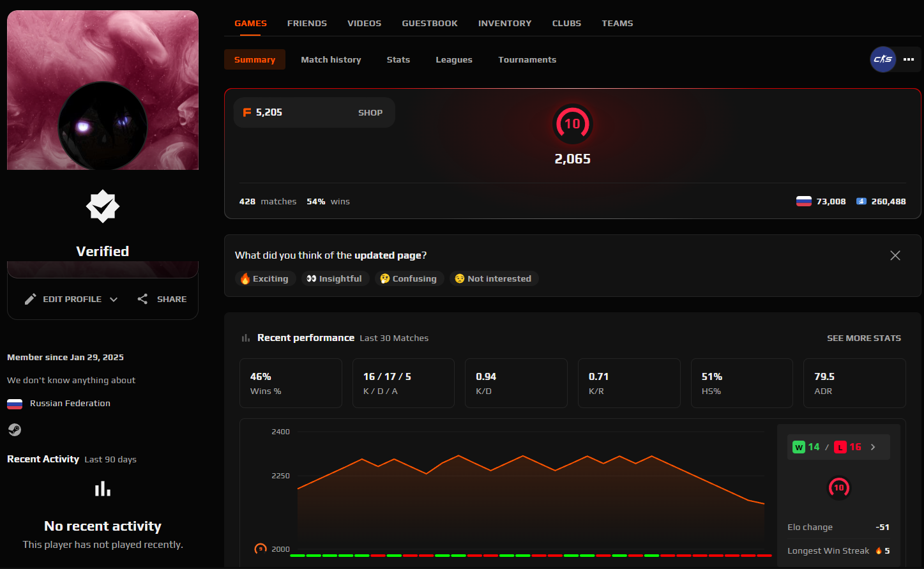Open the three-dot more options menu
This screenshot has height=569, width=924.
coord(908,59)
